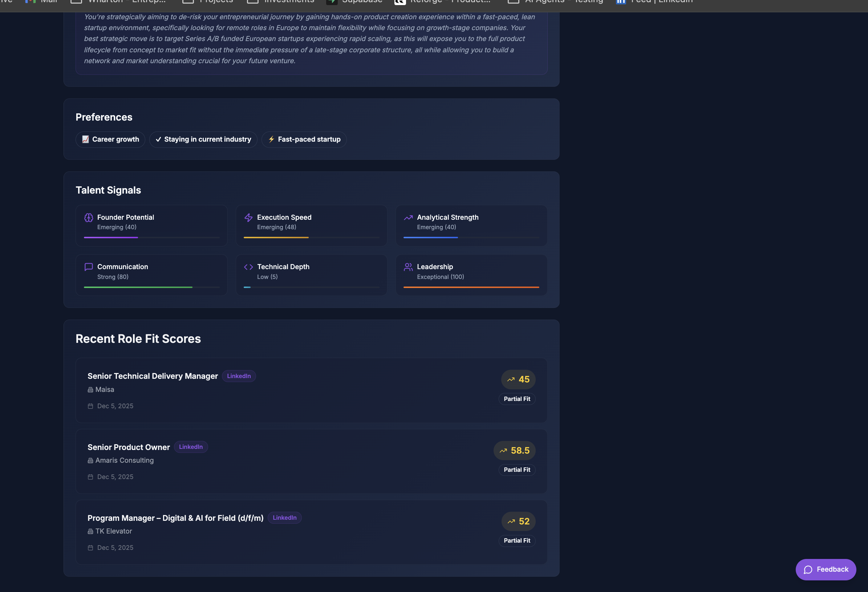This screenshot has height=592, width=868.
Task: Toggle the Fast-paced startup preference chip
Action: tap(304, 139)
